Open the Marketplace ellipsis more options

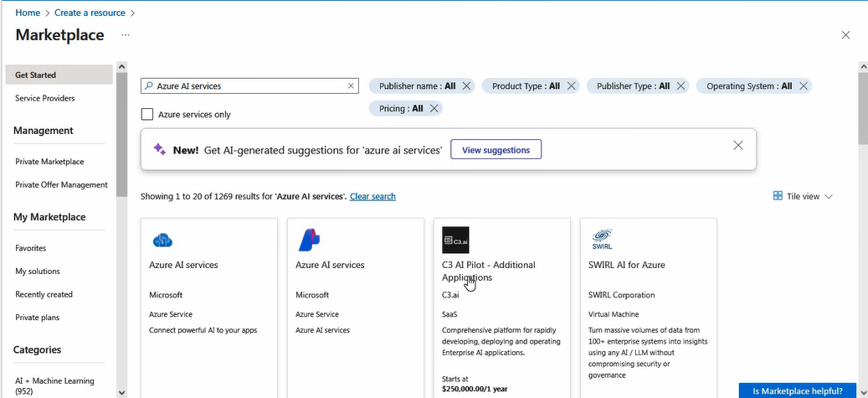(126, 35)
